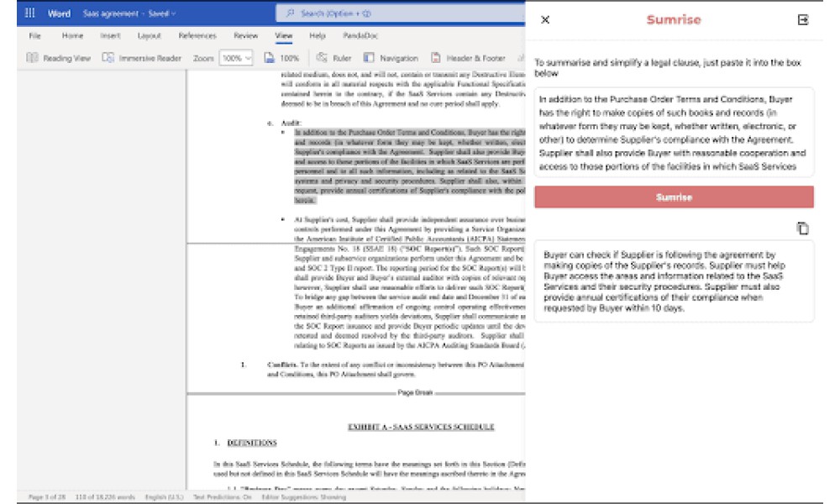Viewport: 840px width, 504px height.
Task: Switch to the Review tab
Action: [245, 35]
